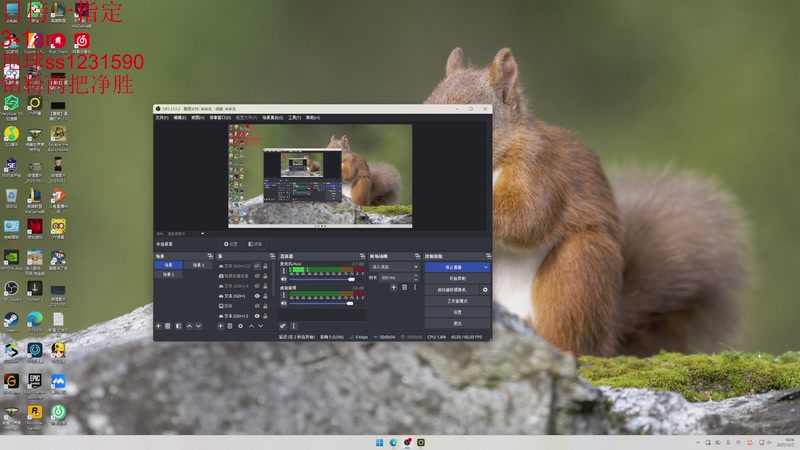
Task: Toggle lock on the 文本(GDI+)(2) source
Action: pyautogui.click(x=265, y=266)
